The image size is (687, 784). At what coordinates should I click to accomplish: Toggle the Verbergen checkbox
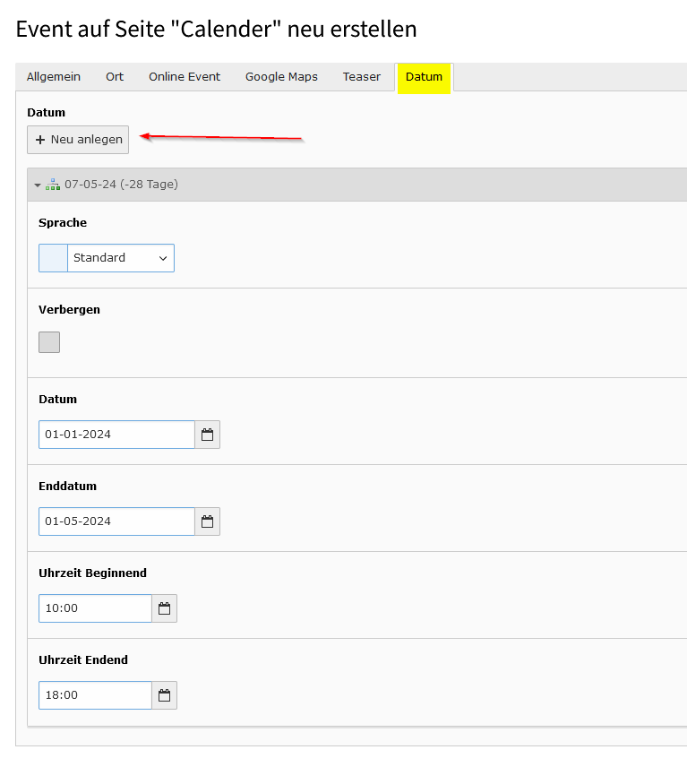coord(49,342)
